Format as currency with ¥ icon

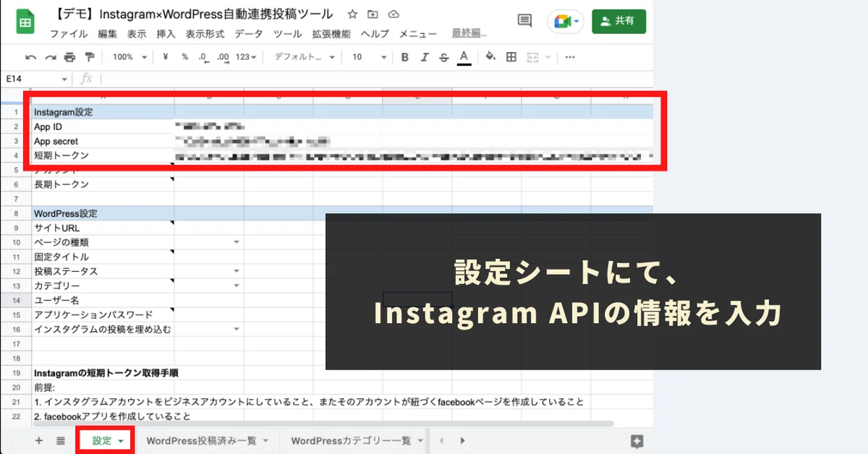click(166, 57)
